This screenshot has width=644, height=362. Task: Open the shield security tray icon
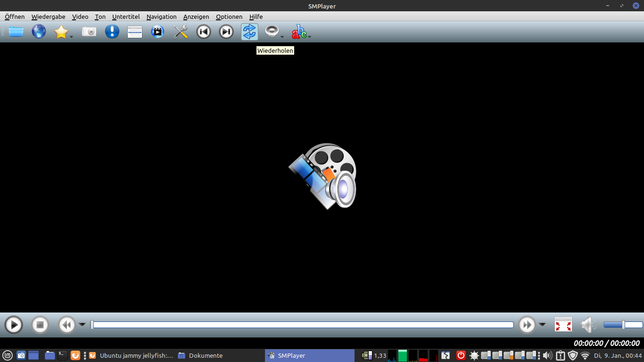[573, 355]
